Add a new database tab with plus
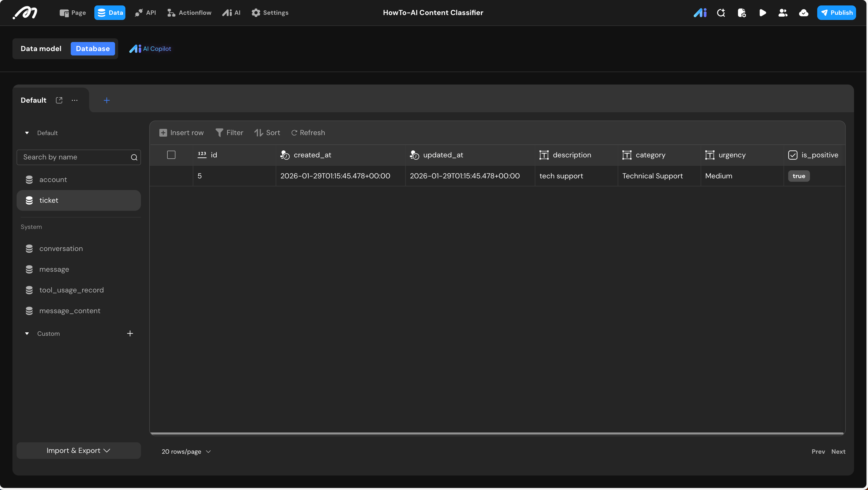Viewport: 868px width, 490px height. (x=106, y=101)
